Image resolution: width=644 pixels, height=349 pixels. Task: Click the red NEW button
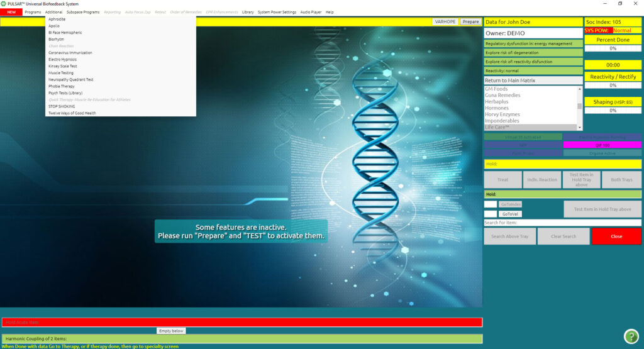[11, 12]
